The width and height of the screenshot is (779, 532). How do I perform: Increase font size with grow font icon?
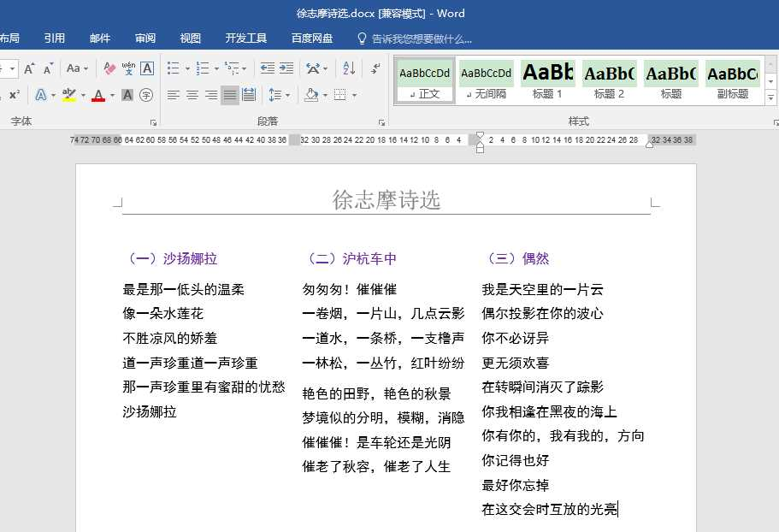pyautogui.click(x=29, y=68)
